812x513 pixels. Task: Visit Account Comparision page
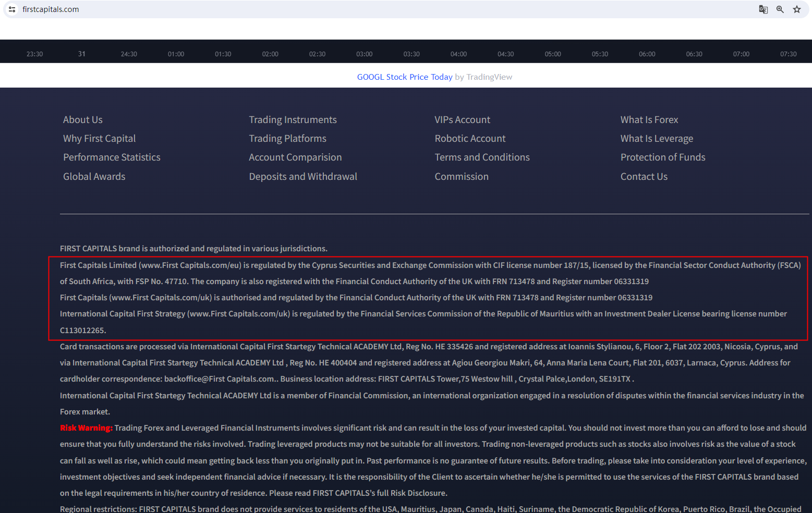tap(295, 157)
